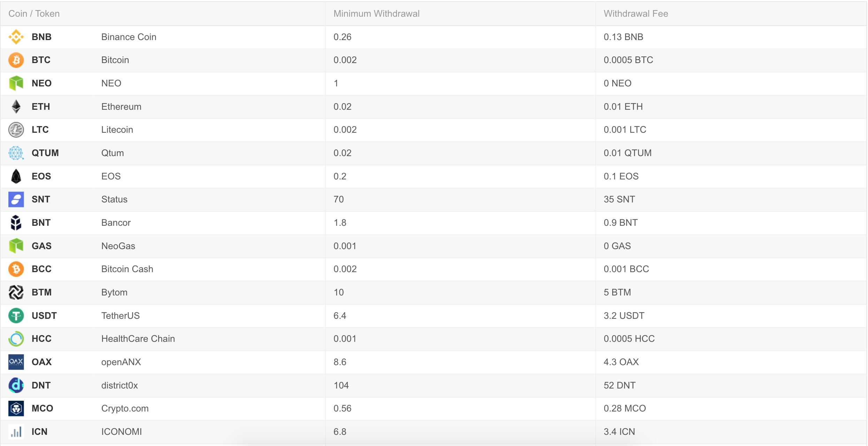Select the Qtum blue globe icon

(16, 153)
